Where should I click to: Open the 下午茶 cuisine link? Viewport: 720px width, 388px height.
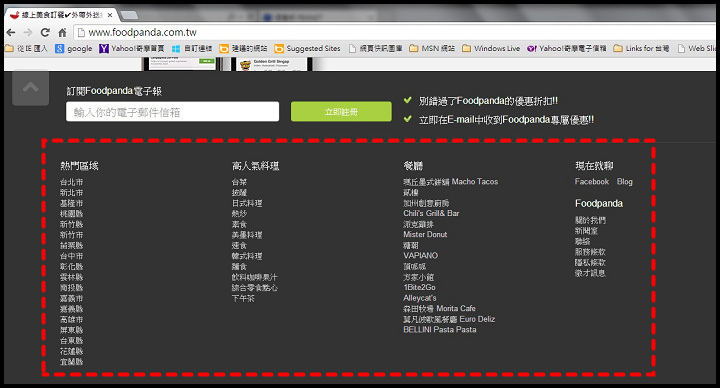(243, 298)
